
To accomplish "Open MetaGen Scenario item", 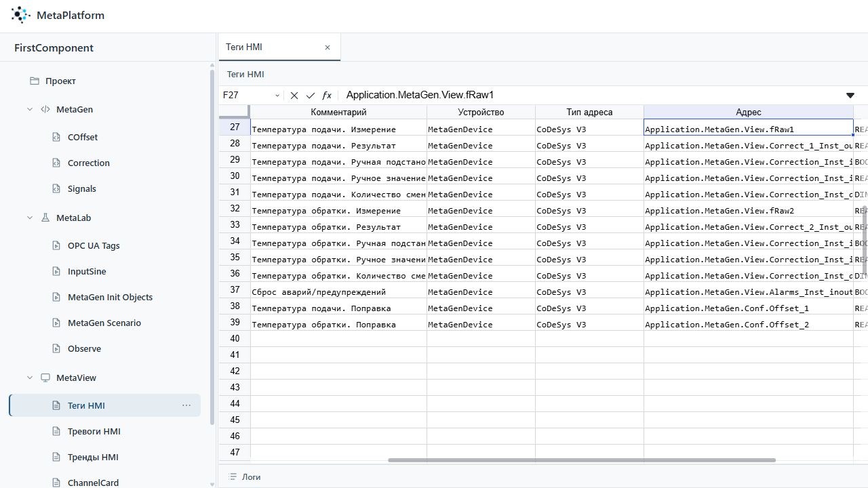I will point(104,323).
